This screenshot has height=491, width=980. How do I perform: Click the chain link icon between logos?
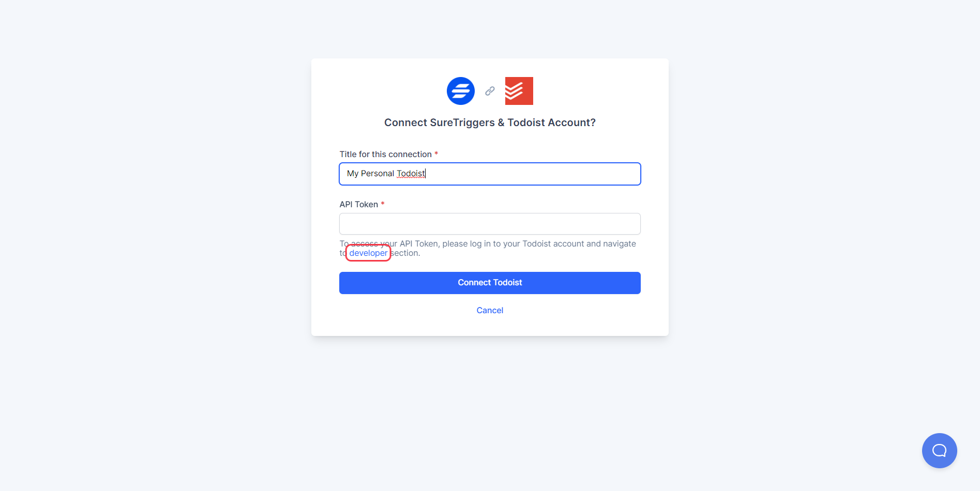(x=489, y=90)
